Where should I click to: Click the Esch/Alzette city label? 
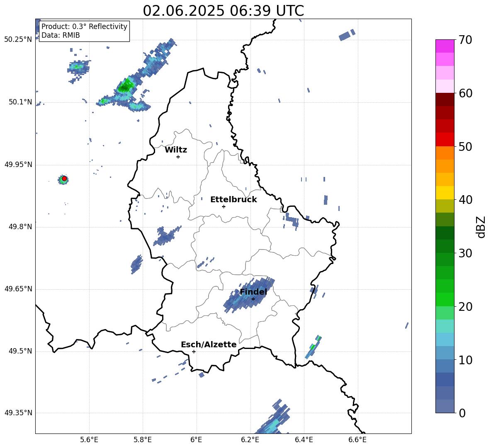click(209, 344)
